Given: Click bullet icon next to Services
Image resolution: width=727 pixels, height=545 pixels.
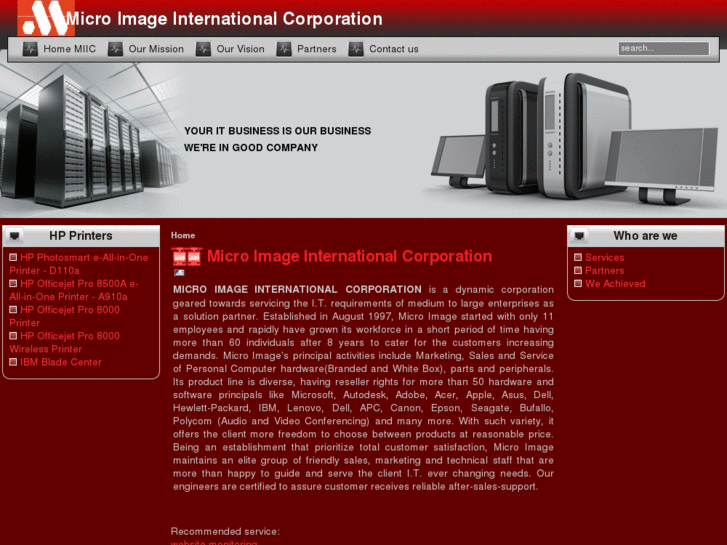Looking at the screenshot, I should pos(578,257).
